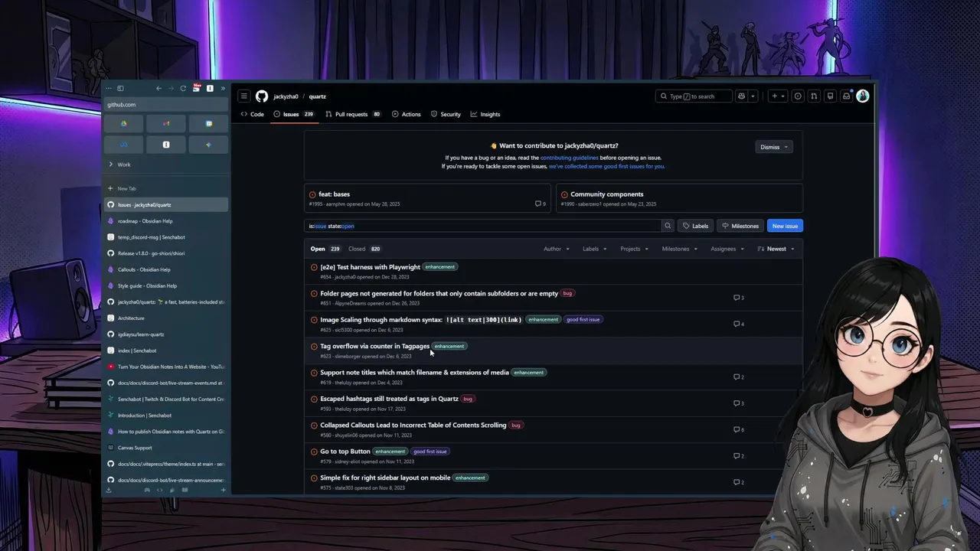Open Copilot chat icon in header
980x551 pixels.
741,96
